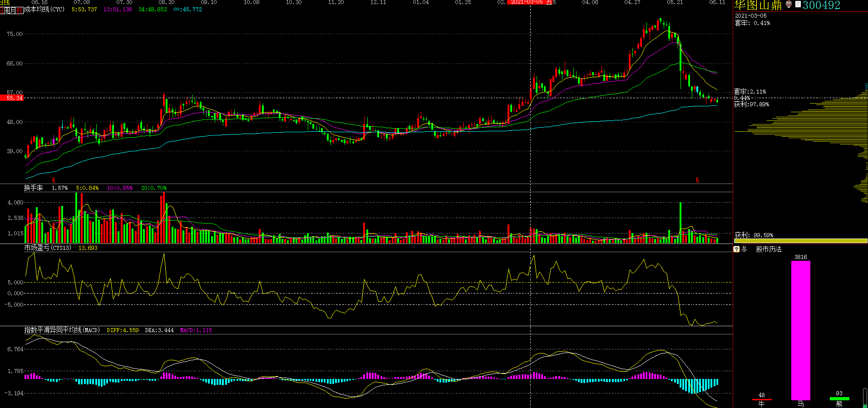Screen dimensions: 868x408
Task: Click the red 牛 bar labeled 48
Action: pos(761,399)
